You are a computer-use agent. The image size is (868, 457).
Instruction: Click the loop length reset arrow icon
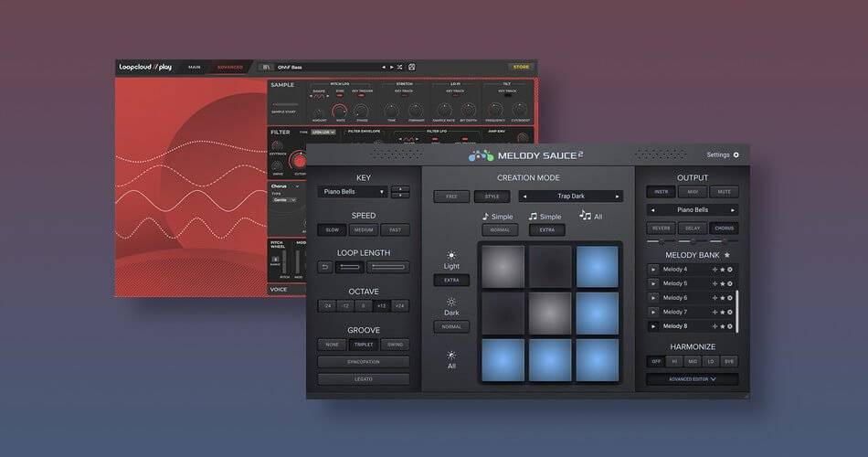pyautogui.click(x=325, y=267)
